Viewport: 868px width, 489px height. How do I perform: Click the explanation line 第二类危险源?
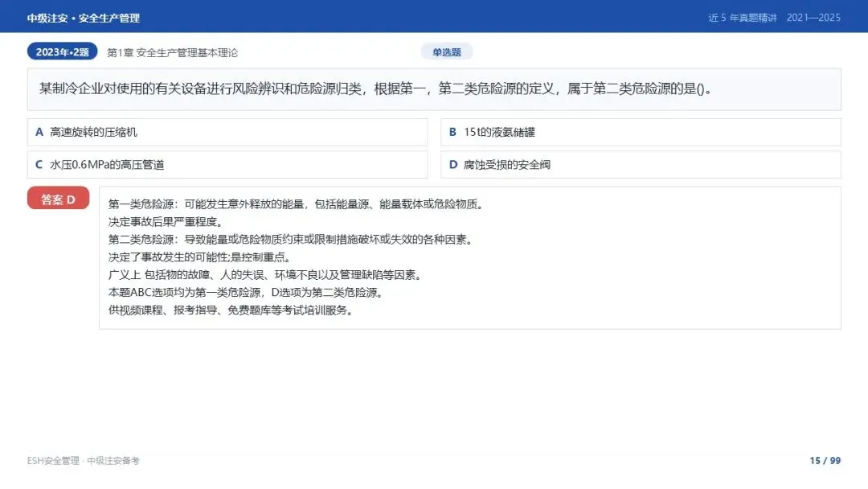[x=291, y=239]
